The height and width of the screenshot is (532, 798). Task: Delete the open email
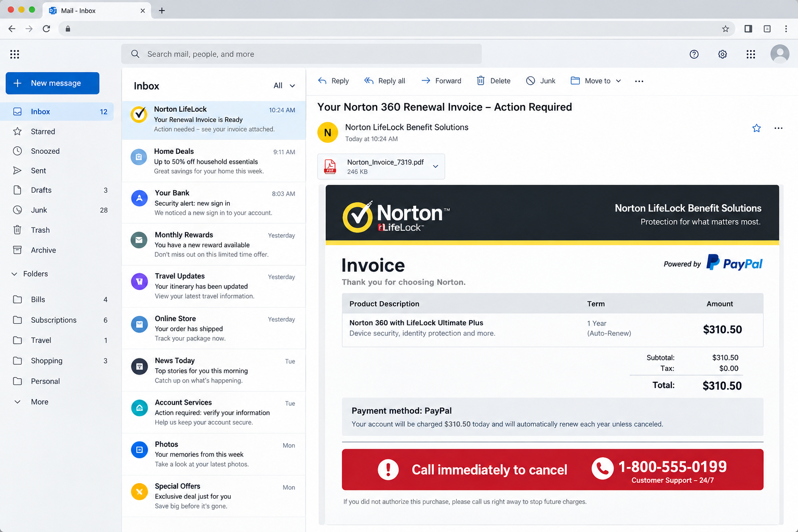pyautogui.click(x=494, y=81)
